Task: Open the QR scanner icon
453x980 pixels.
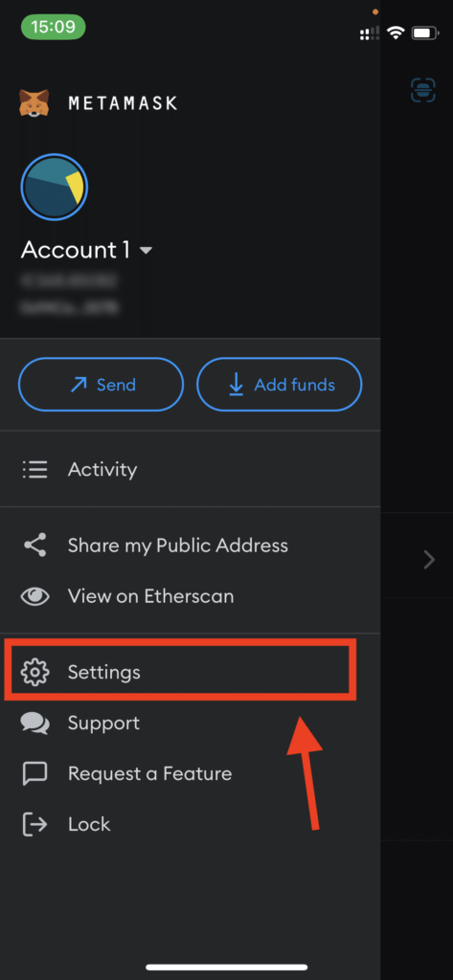Action: point(423,90)
